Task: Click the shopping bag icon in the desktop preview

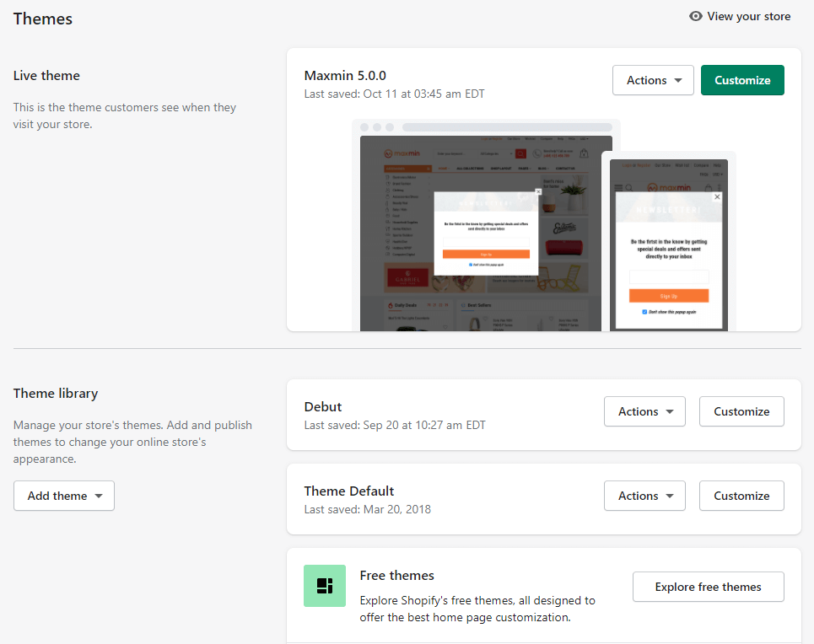Action: tap(584, 153)
